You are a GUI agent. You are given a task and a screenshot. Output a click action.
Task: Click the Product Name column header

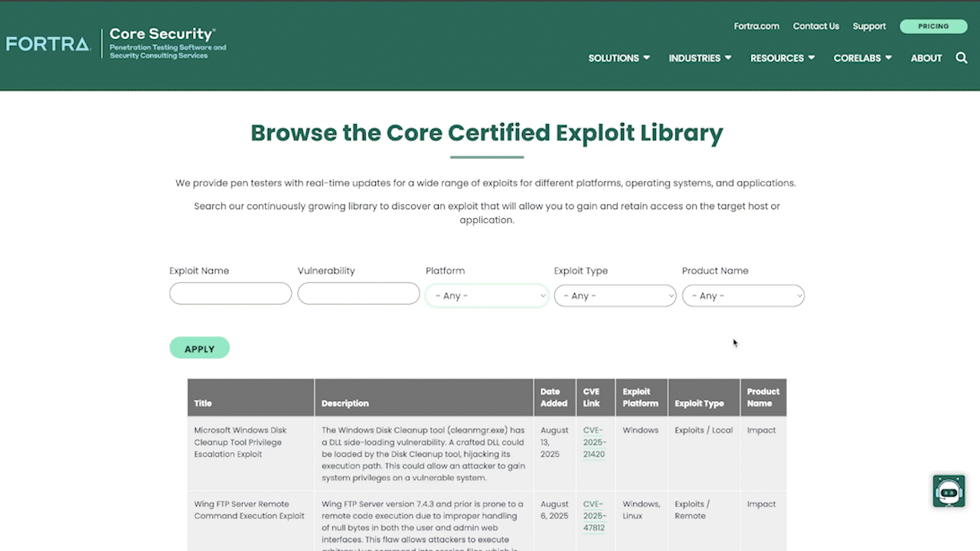[x=763, y=397]
